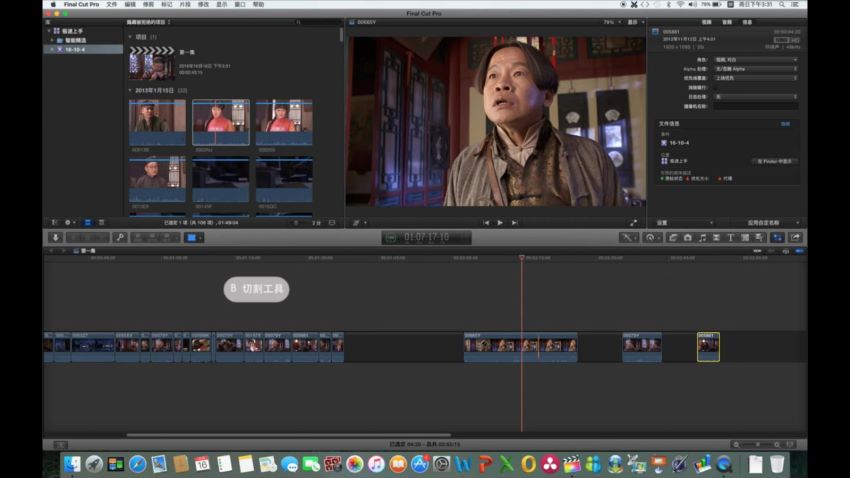
Task: Click the import media down-arrow icon
Action: click(56, 237)
